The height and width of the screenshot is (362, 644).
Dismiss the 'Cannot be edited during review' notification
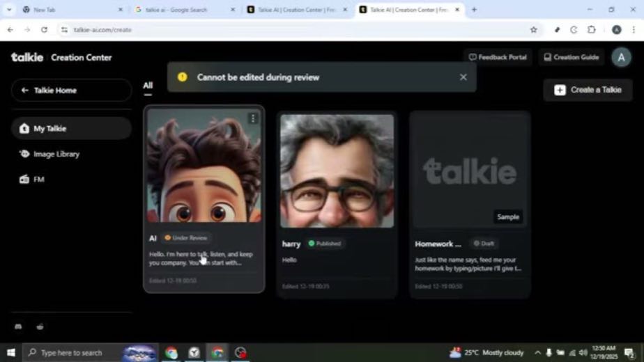pyautogui.click(x=463, y=77)
